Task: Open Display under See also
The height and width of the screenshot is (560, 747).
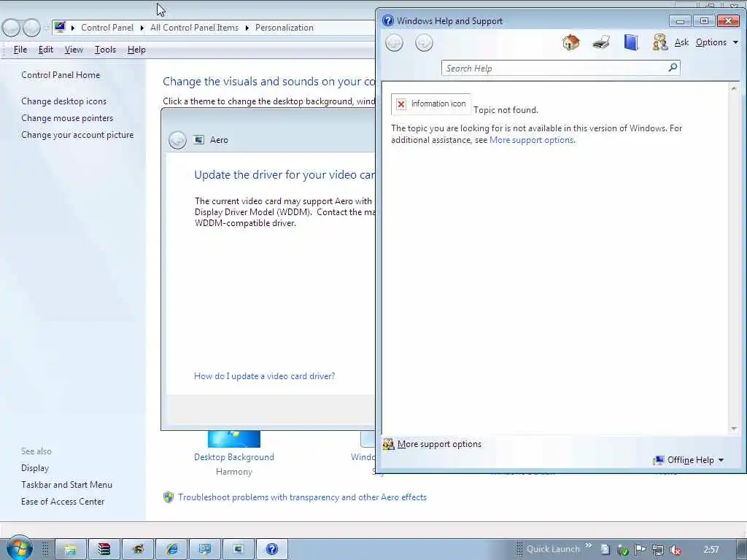Action: 35,468
